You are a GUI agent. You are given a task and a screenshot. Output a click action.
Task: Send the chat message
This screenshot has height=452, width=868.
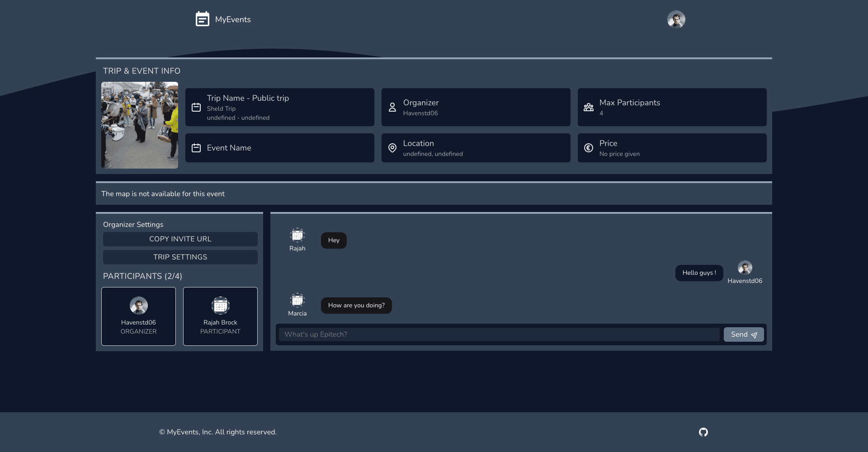(743, 334)
